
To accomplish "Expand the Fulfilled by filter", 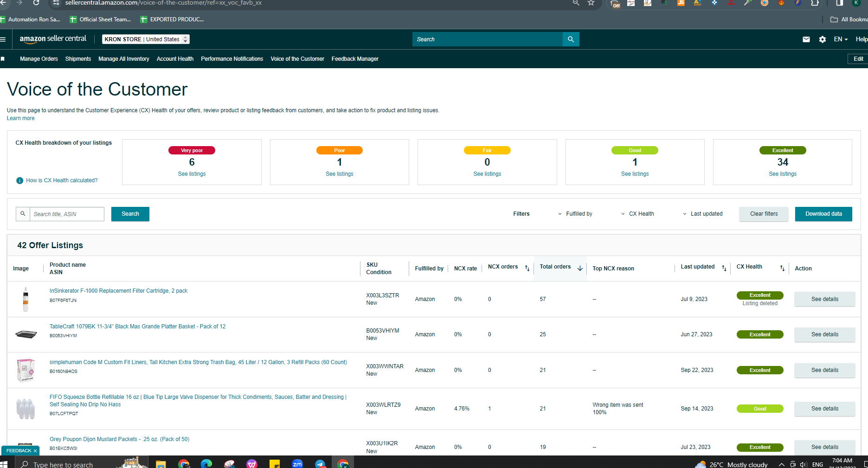I will [x=575, y=214].
